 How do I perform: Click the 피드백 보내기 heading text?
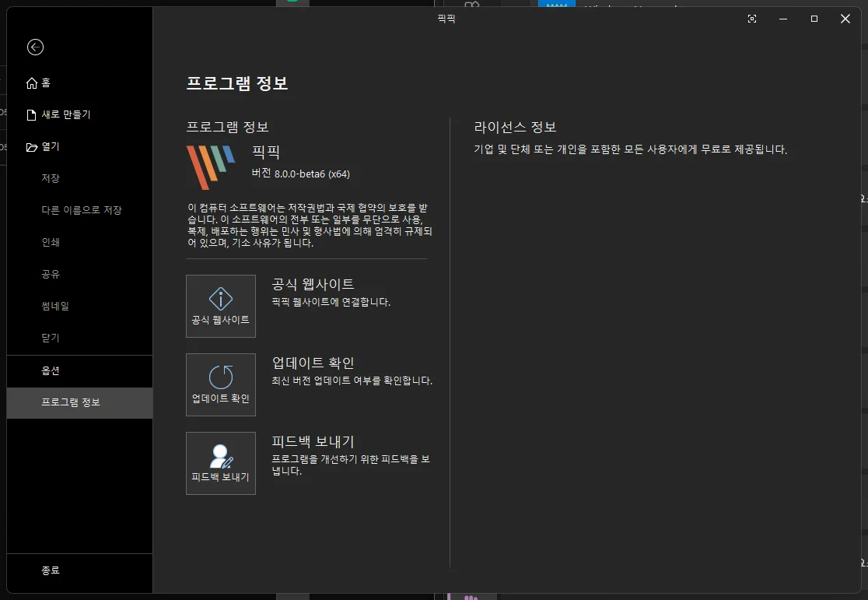coord(313,441)
